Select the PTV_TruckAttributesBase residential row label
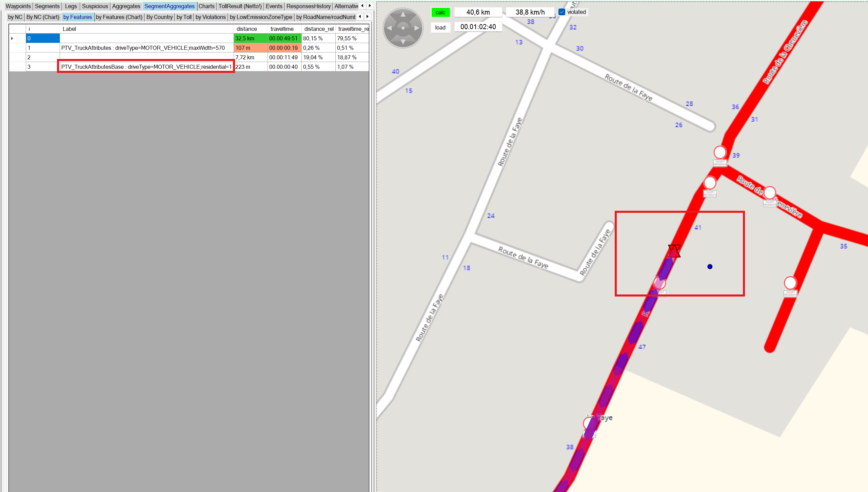Screen dimensions: 868x492 click(146, 67)
